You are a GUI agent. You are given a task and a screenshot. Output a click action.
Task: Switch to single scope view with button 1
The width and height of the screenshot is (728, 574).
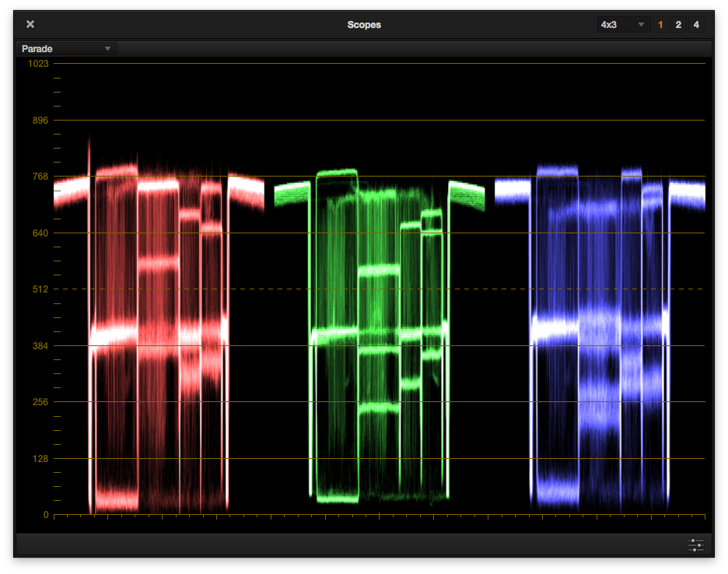pyautogui.click(x=661, y=25)
